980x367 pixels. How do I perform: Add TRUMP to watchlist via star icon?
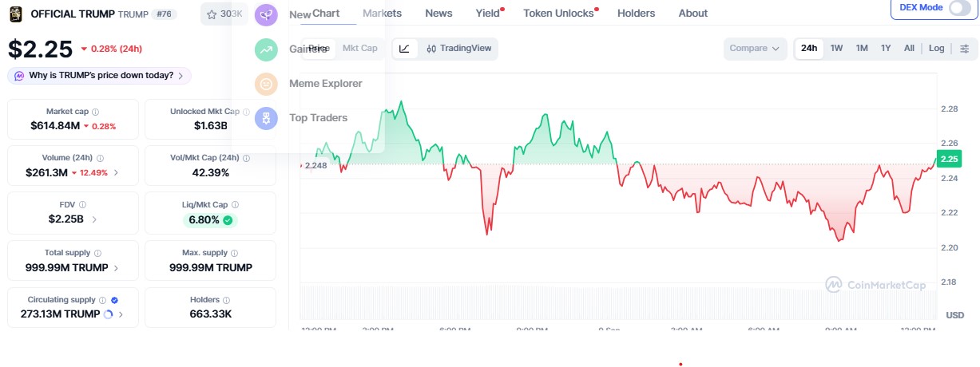(211, 14)
